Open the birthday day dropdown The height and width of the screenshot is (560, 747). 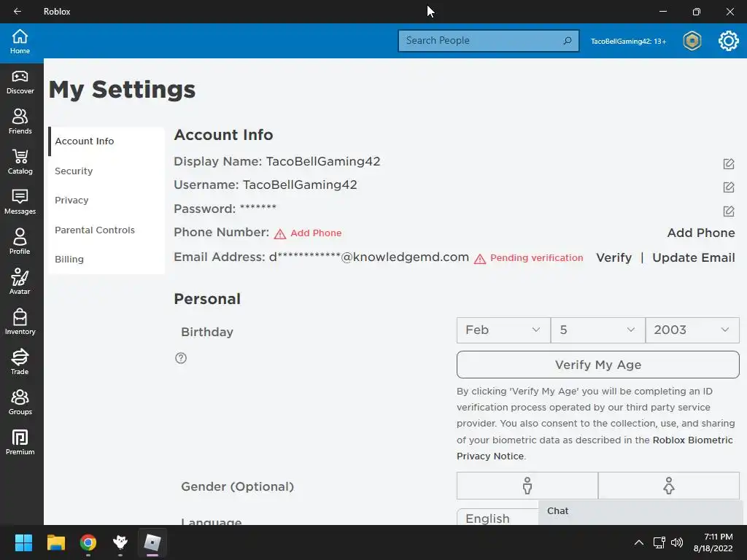(598, 330)
